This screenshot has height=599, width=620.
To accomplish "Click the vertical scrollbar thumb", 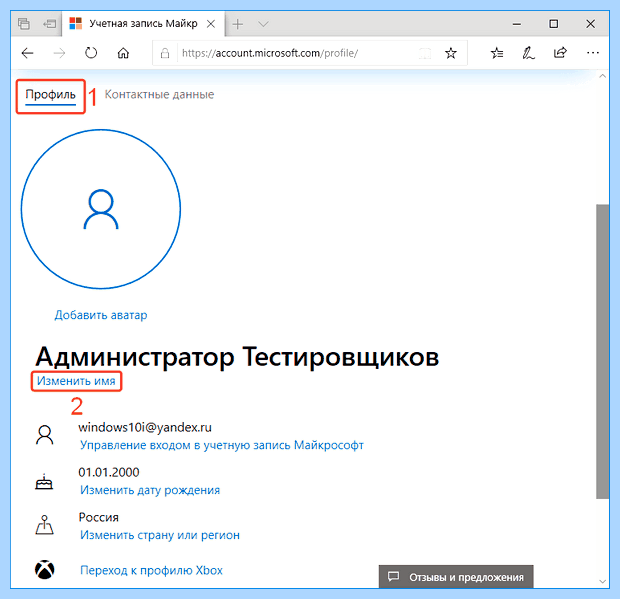I will [x=603, y=351].
